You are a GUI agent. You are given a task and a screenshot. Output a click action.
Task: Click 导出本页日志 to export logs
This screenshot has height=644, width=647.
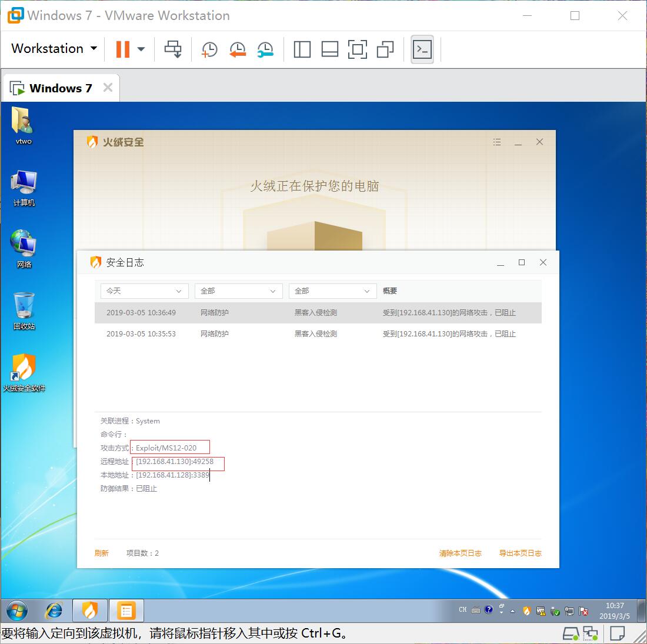(x=520, y=553)
